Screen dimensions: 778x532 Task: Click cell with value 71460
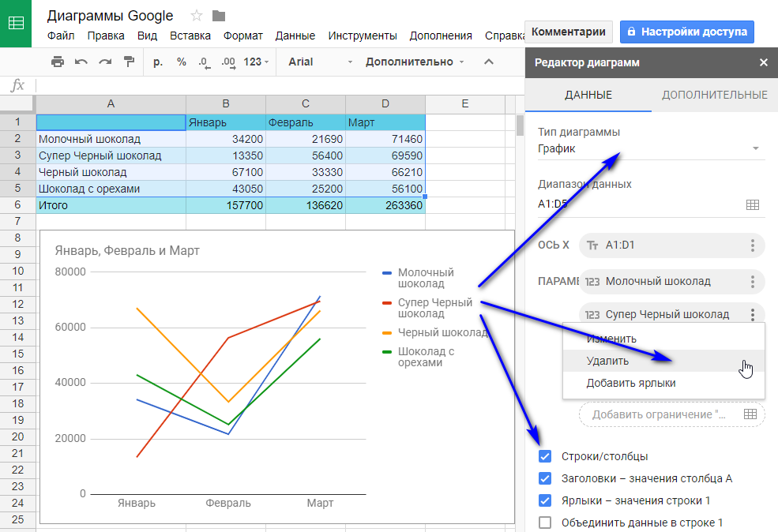385,140
